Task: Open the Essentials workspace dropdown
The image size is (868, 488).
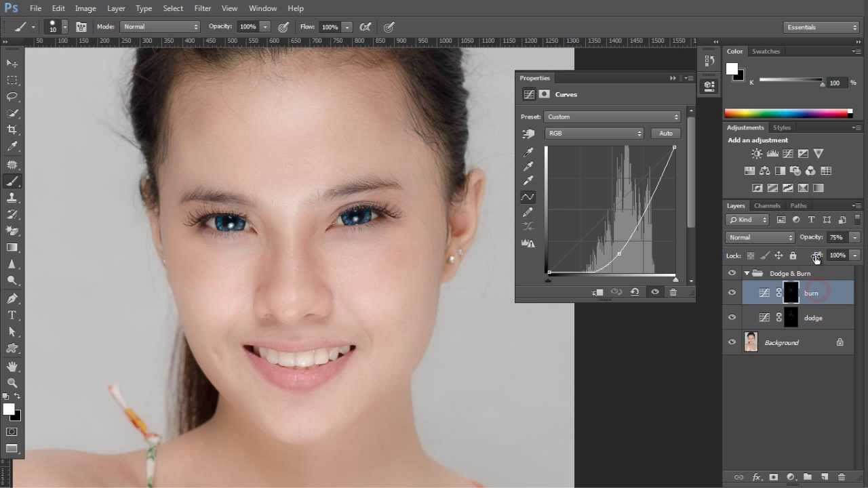Action: click(822, 27)
